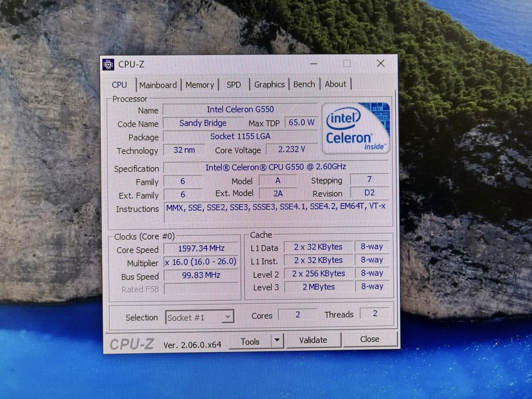The image size is (532, 399).
Task: Click the Level 2 value 2 x 256 KBytes
Action: click(319, 273)
